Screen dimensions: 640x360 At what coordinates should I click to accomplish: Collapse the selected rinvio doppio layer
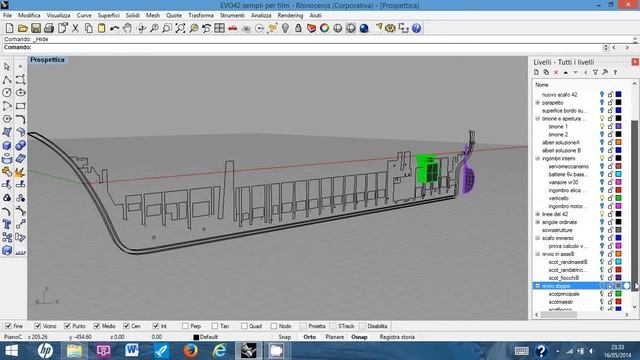click(538, 286)
